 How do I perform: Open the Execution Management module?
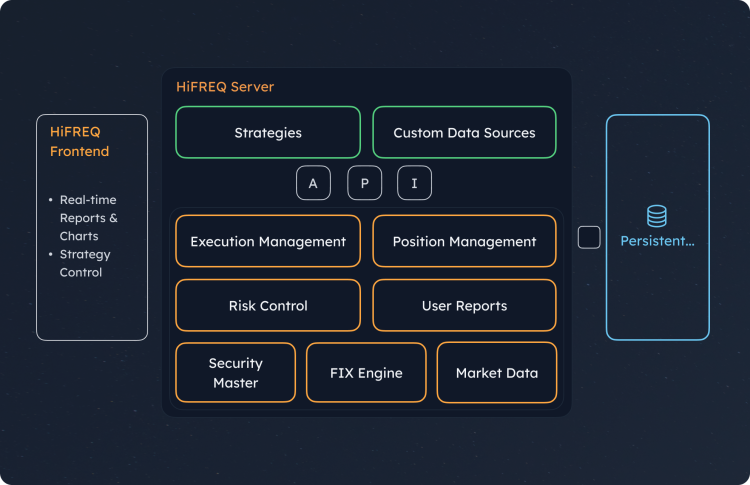coord(268,241)
